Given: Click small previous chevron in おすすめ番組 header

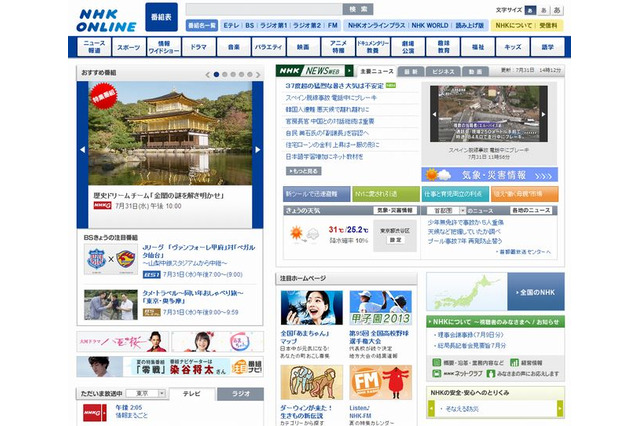Looking at the screenshot, I should coord(207,75).
